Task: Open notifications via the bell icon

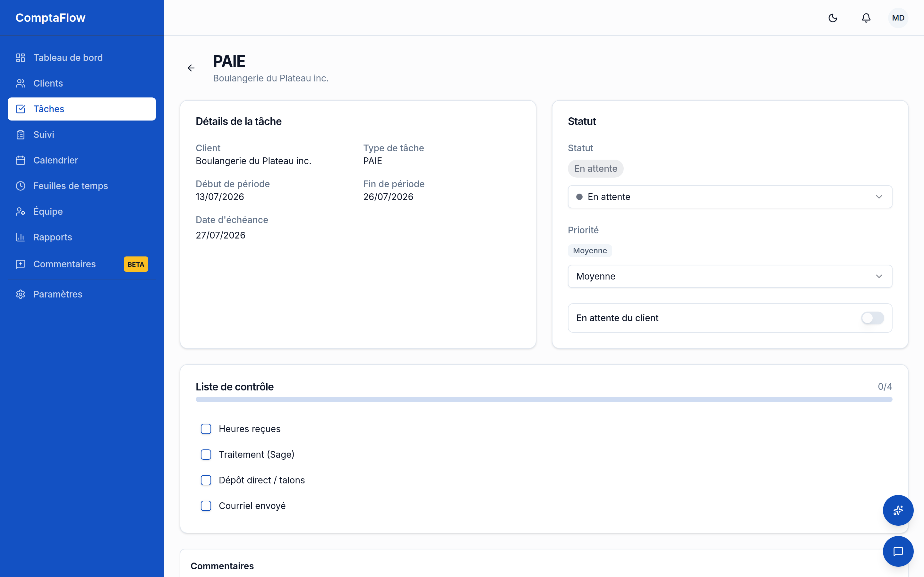Action: pyautogui.click(x=866, y=18)
